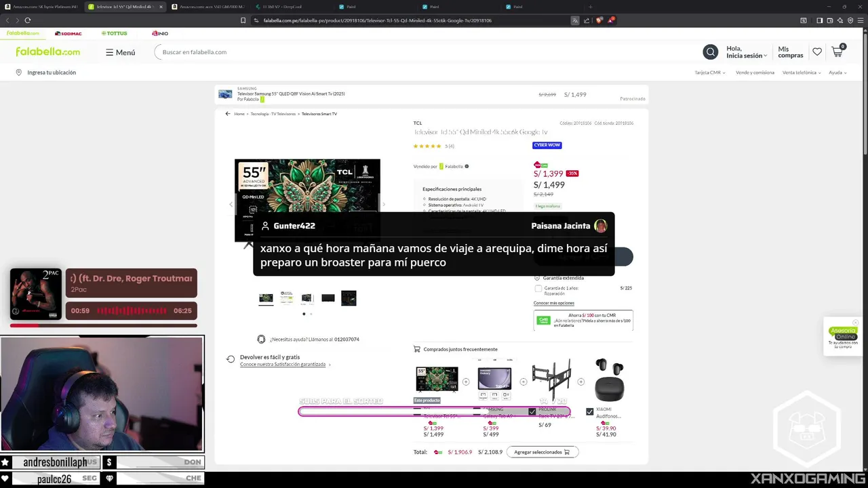Toggle browser sidebar panel icon
This screenshot has width=868, height=488.
pyautogui.click(x=820, y=20)
